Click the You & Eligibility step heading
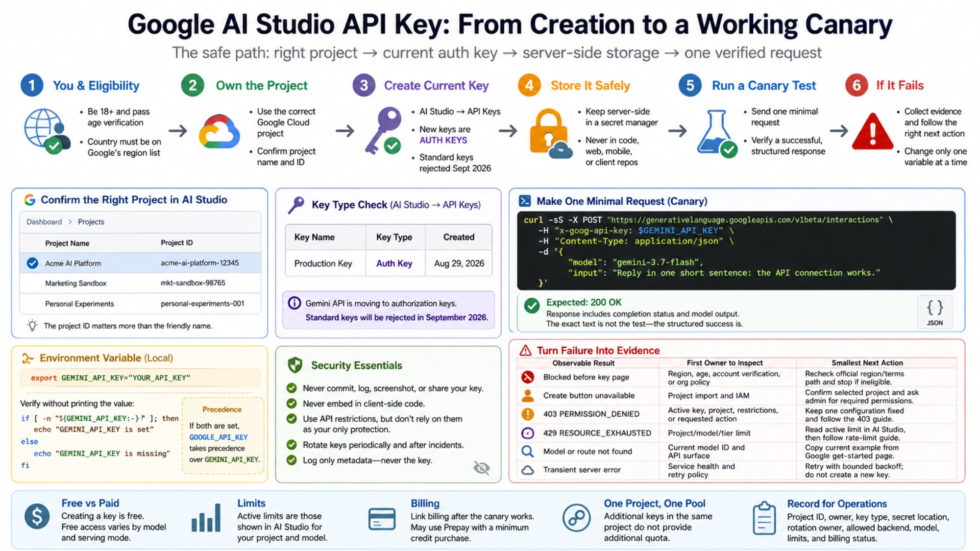 pyautogui.click(x=96, y=86)
